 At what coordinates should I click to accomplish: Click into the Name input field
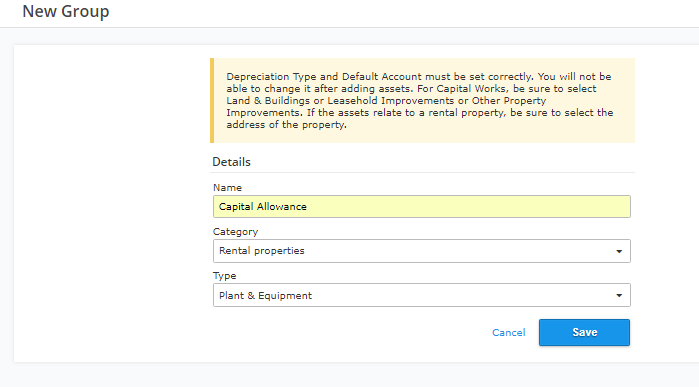pos(422,206)
